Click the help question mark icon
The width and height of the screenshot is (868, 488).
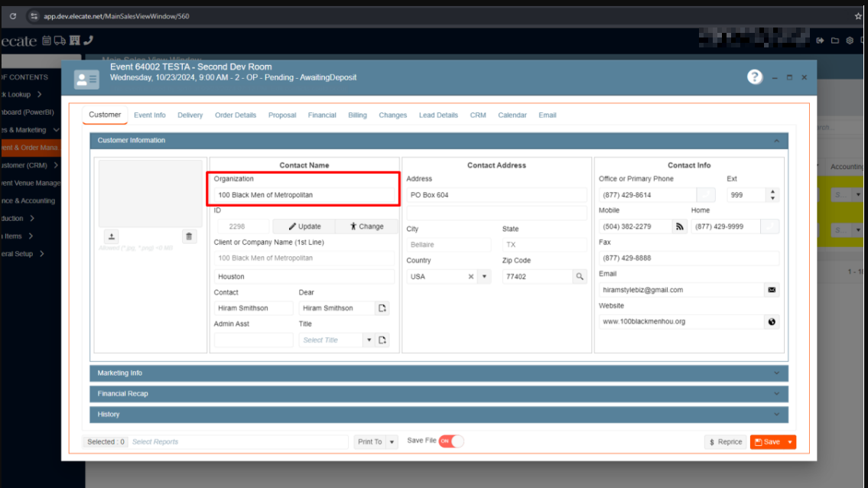[755, 76]
